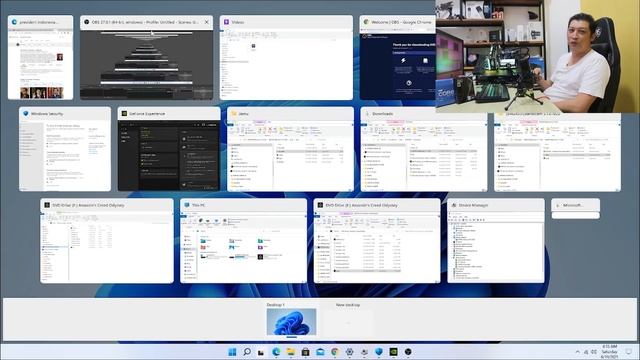Image resolution: width=640 pixels, height=360 pixels.
Task: Switch to the Edge president Indonesia window
Action: [40, 58]
